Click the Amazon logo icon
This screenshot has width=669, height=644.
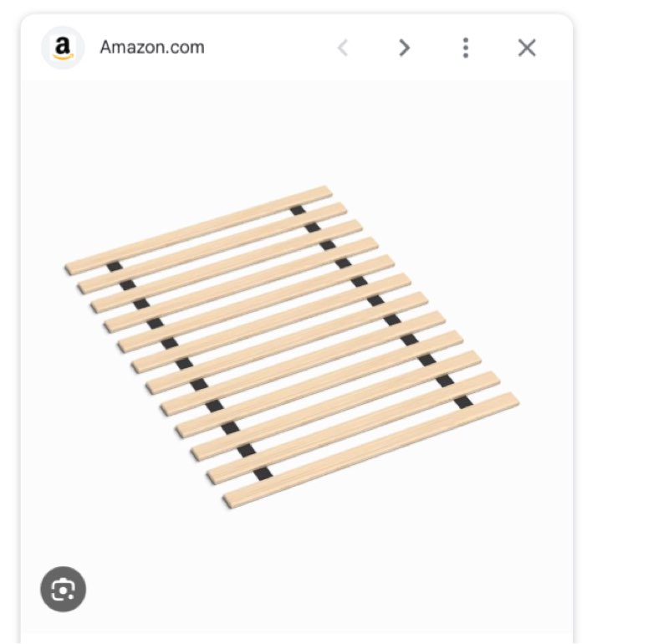pyautogui.click(x=63, y=48)
